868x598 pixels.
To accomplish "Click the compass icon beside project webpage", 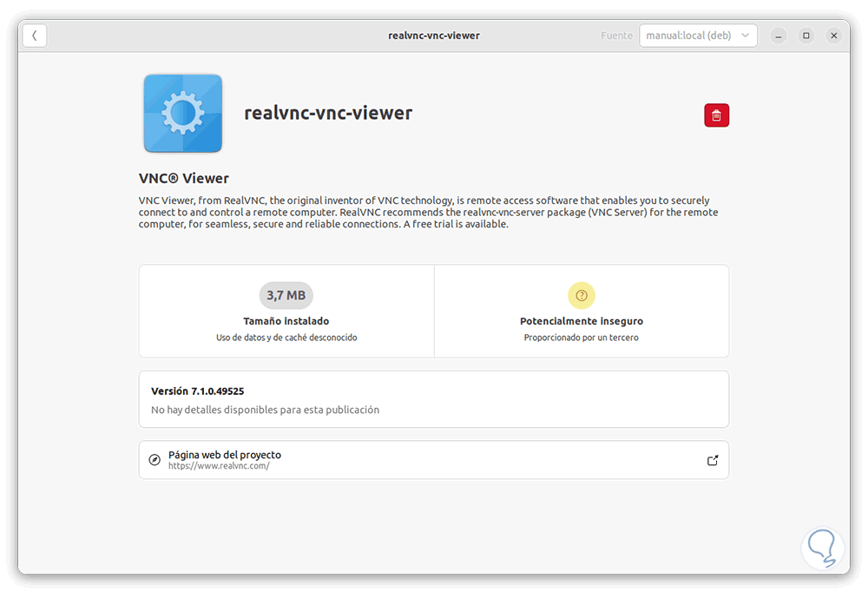I will pos(155,460).
